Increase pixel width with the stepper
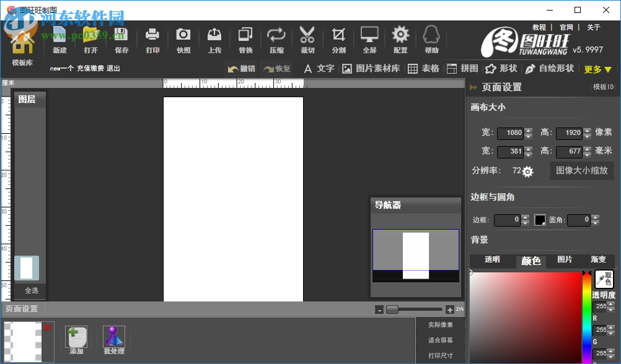621x364 pixels. pos(528,130)
